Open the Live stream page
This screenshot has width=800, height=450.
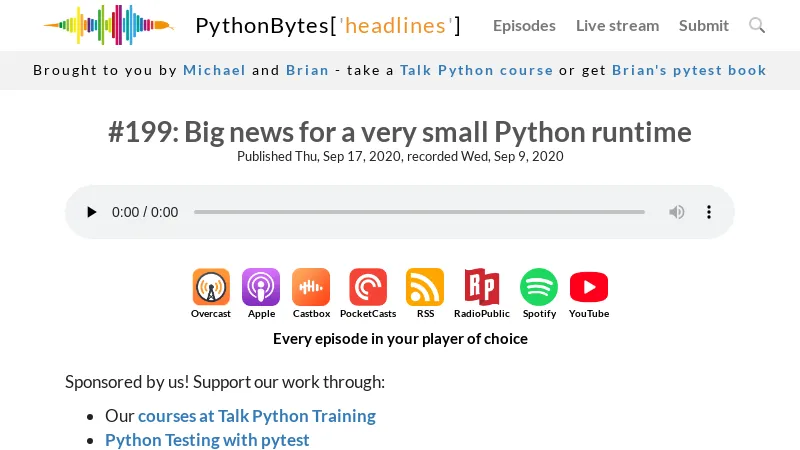point(617,25)
